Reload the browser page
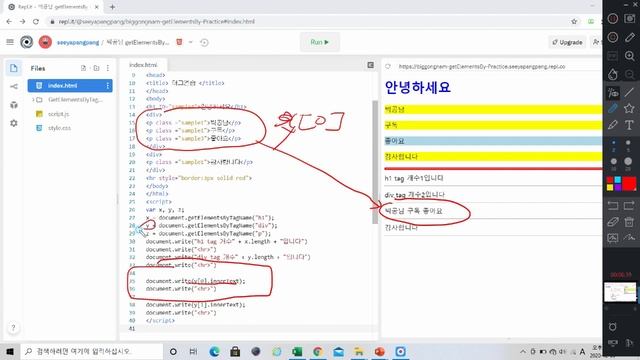The image size is (640, 360). 36,21
